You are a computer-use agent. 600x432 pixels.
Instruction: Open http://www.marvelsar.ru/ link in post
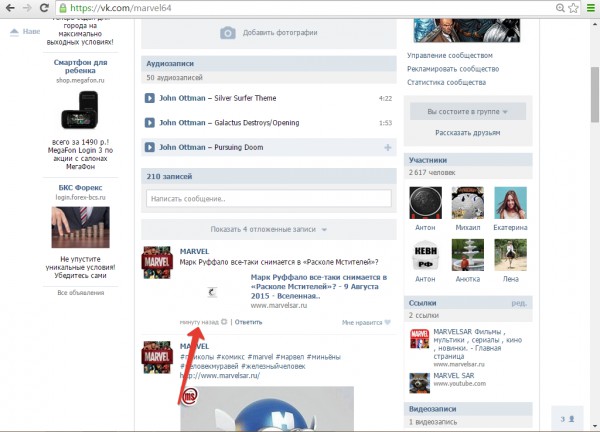tap(220, 375)
